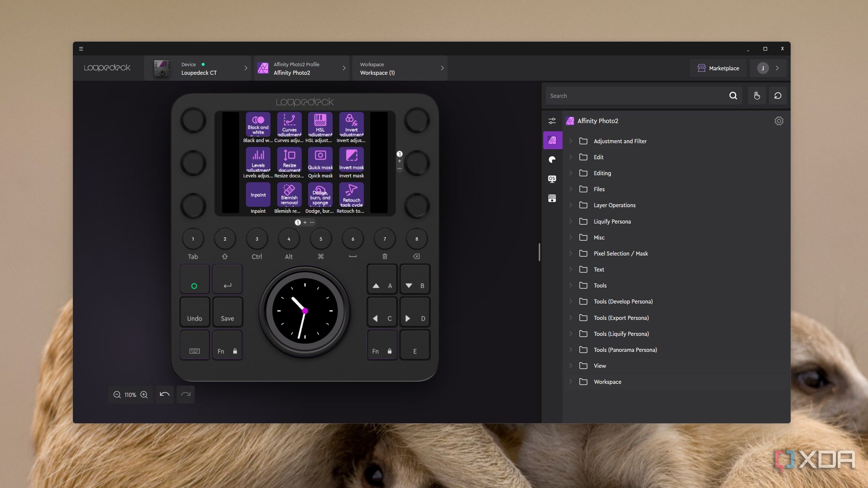Open the Inpaint tool action

pyautogui.click(x=258, y=195)
